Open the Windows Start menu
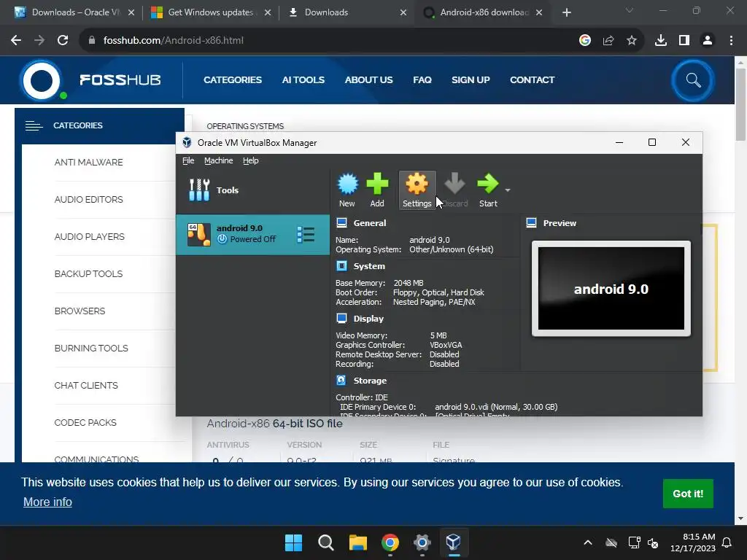 click(x=293, y=542)
